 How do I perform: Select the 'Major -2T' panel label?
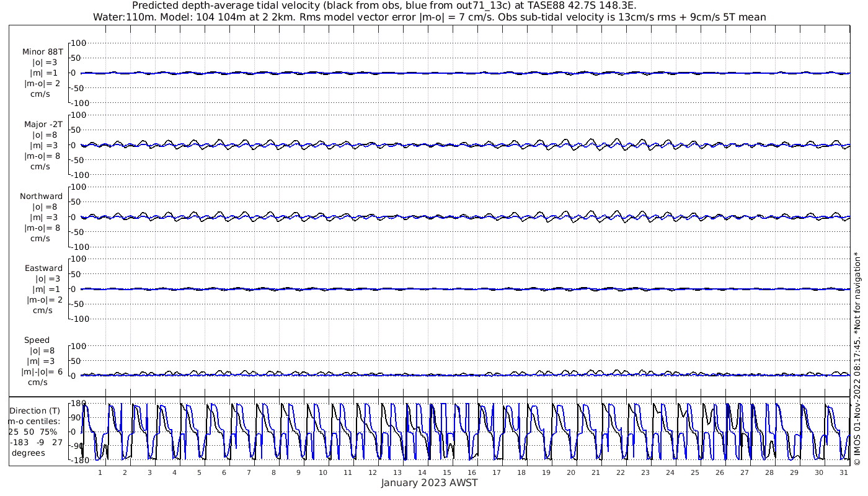click(43, 125)
